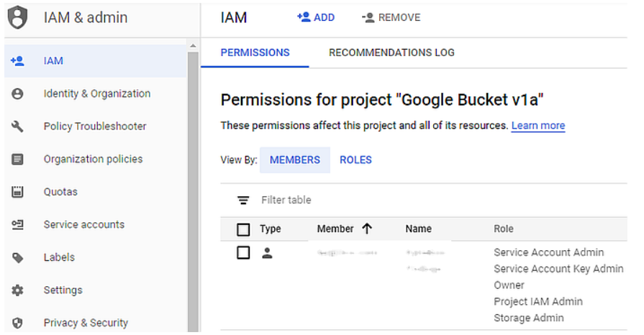Sort by Member column arrow
644x335 pixels.
click(367, 229)
